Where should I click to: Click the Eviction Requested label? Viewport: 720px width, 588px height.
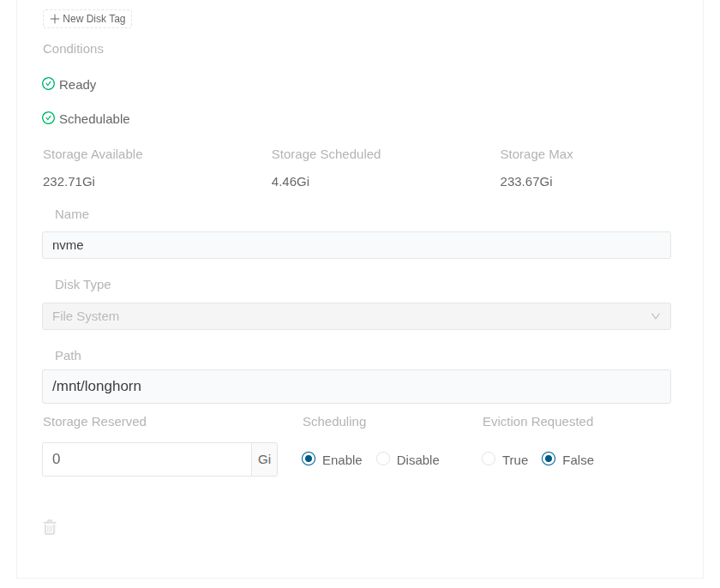537,422
